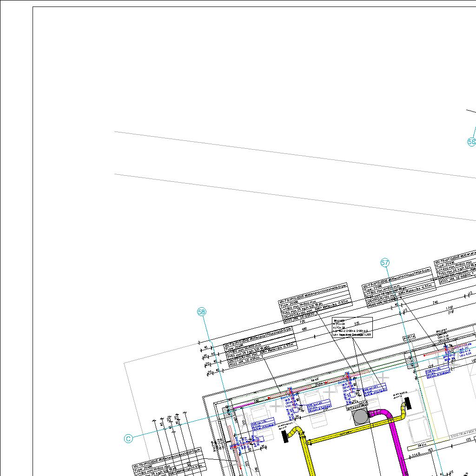The height and width of the screenshot is (476, 476).
Task: Select grid axis bubble C
Action: (128, 439)
